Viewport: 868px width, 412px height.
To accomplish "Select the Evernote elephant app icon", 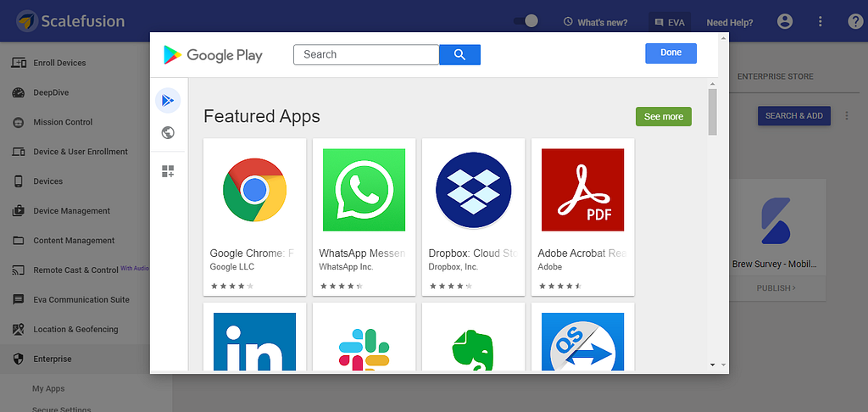I will tap(473, 350).
